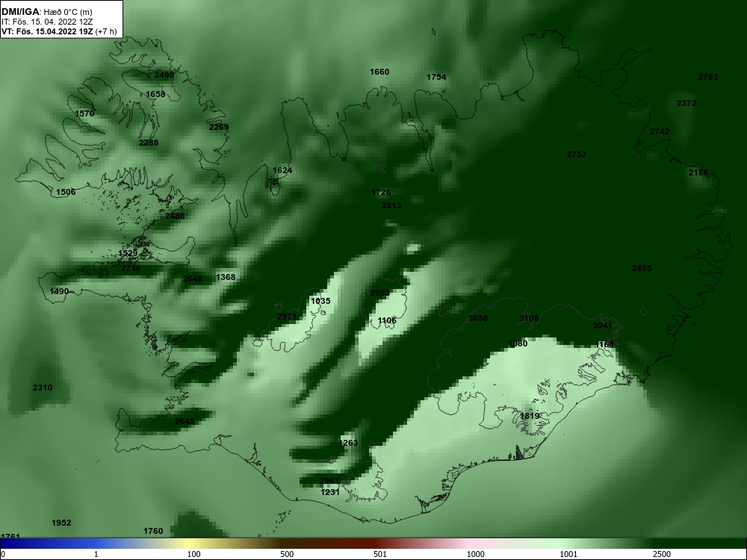This screenshot has height=560, width=747.
Task: Click the color scale label 501
Action: click(x=380, y=554)
